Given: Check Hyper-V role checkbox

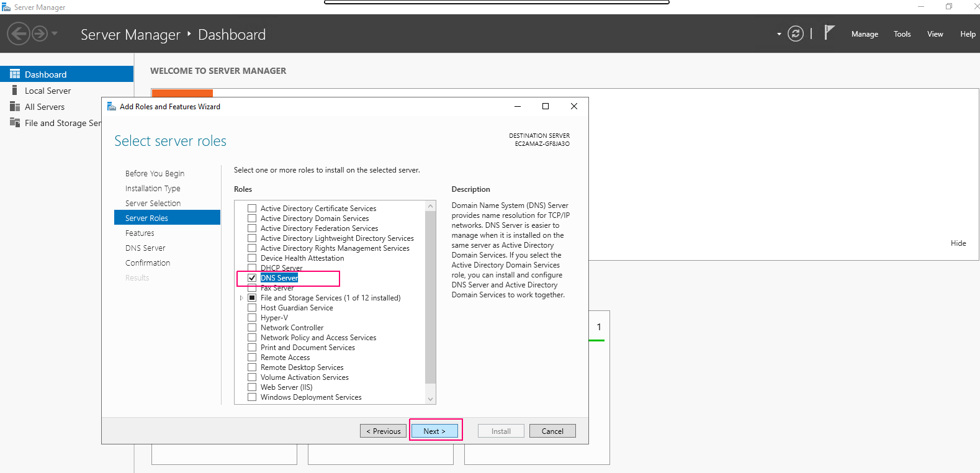Looking at the screenshot, I should pos(252,318).
